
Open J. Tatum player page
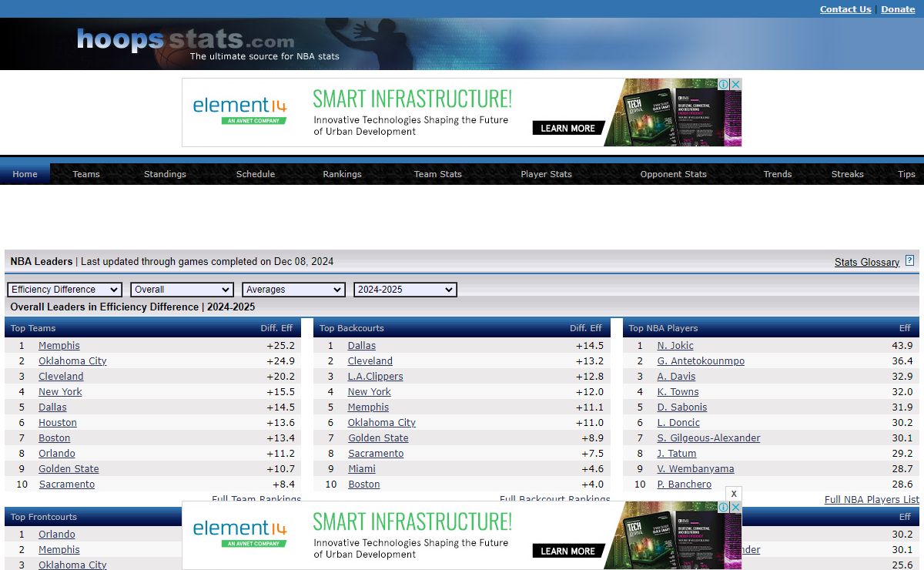pos(677,453)
